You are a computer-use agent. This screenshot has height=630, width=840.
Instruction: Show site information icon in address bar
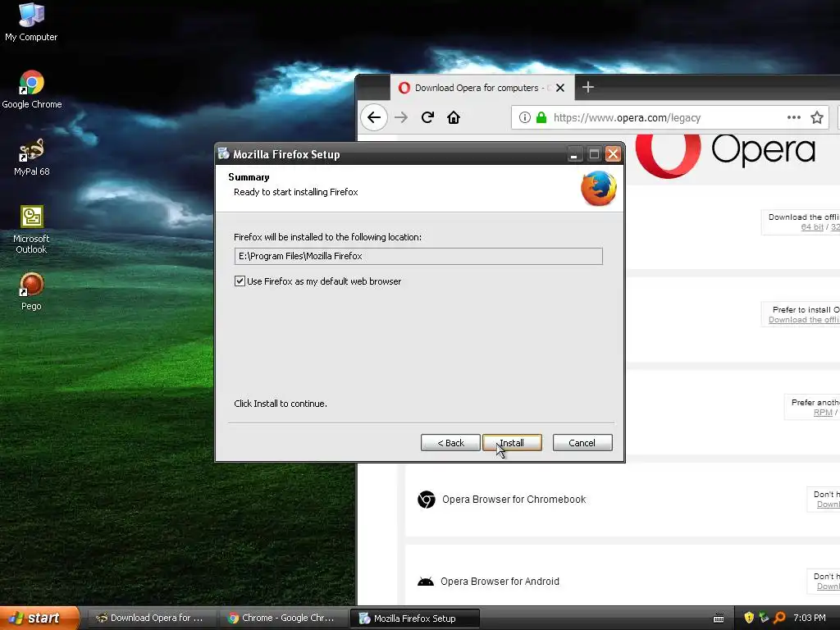(x=525, y=117)
